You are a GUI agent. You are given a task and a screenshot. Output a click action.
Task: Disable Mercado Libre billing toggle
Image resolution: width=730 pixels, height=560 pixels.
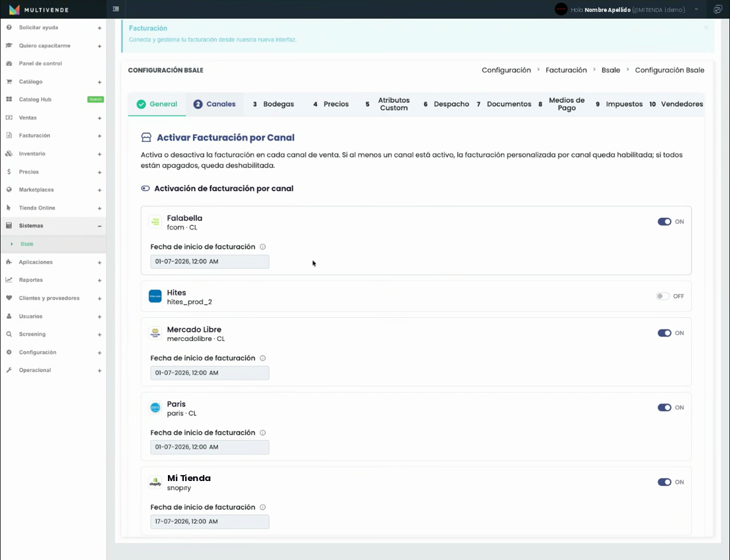tap(664, 333)
